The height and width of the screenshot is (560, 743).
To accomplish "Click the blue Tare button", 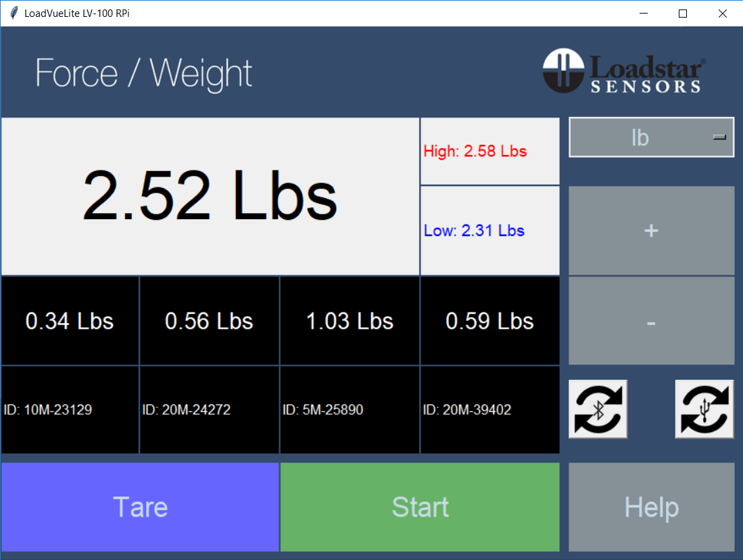I will tap(140, 507).
